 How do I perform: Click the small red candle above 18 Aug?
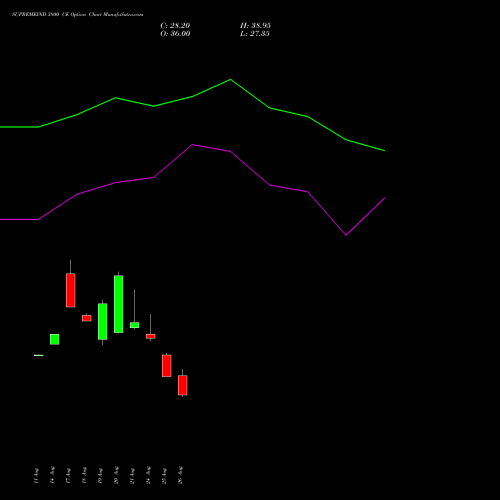(87, 318)
